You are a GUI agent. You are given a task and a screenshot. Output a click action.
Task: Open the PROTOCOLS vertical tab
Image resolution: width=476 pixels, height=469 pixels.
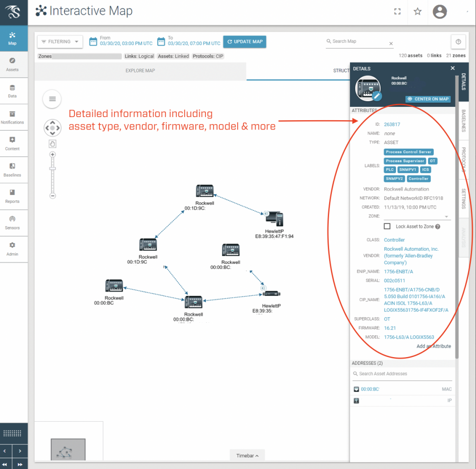(x=463, y=159)
